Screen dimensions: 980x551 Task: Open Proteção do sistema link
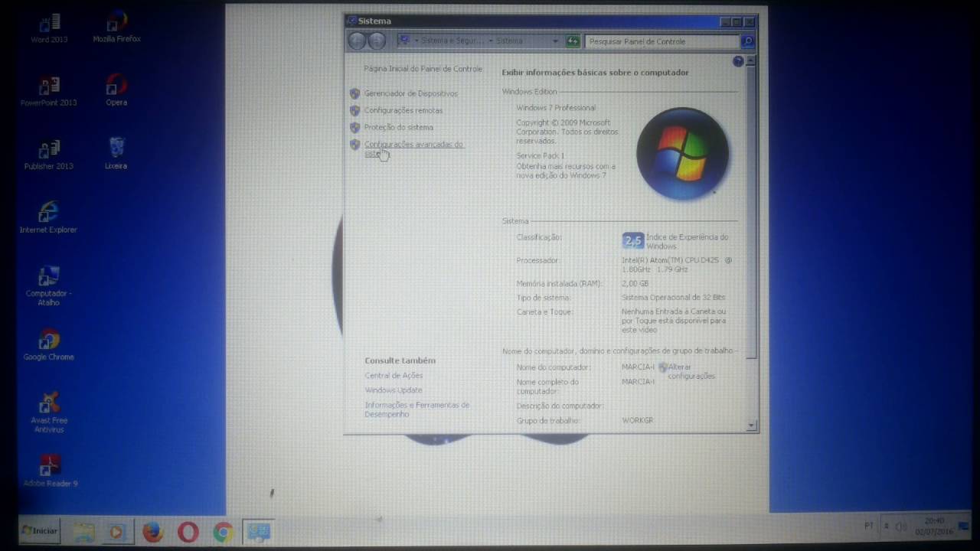click(399, 127)
